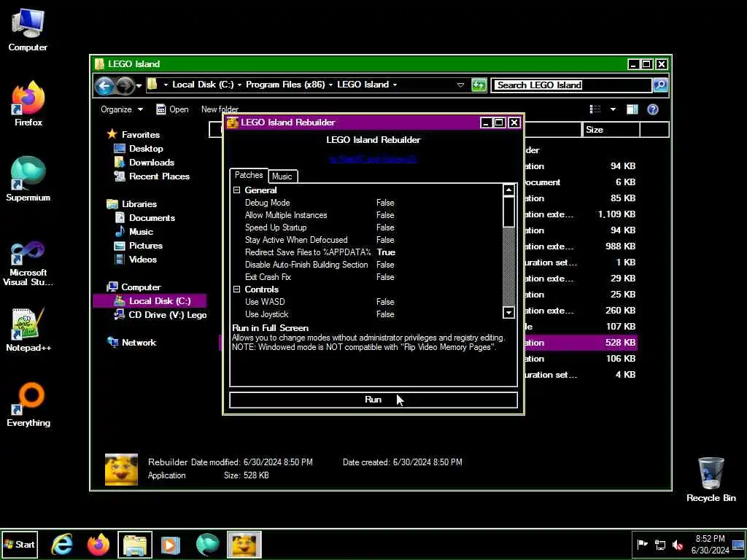This screenshot has height=560, width=747.
Task: Open recent pages dropdown beside forward button
Action: coord(139,86)
